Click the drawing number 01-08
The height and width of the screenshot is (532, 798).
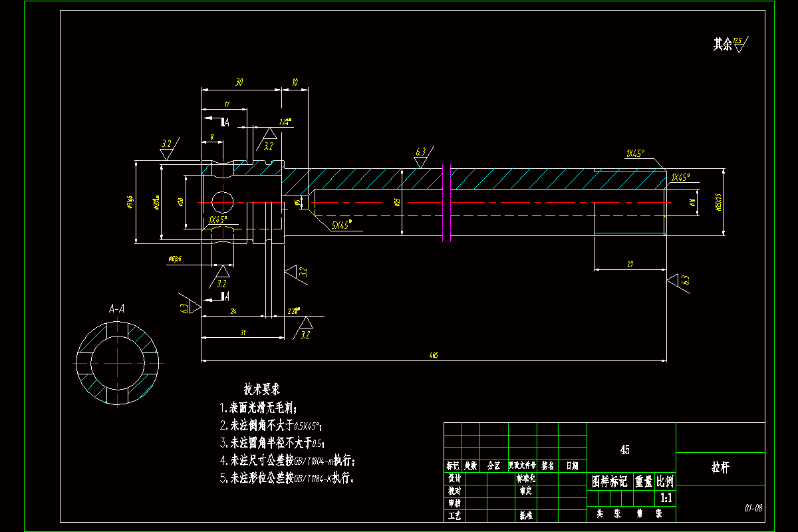(x=753, y=508)
